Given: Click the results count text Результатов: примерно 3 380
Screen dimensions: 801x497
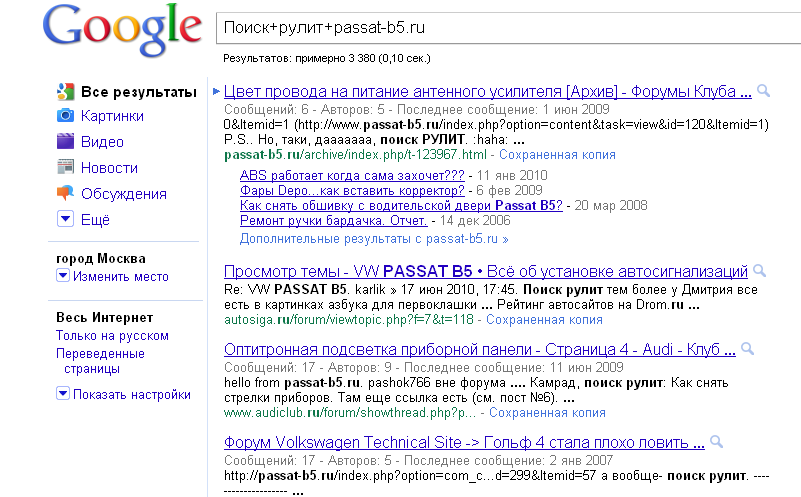Looking at the screenshot, I should (299, 58).
